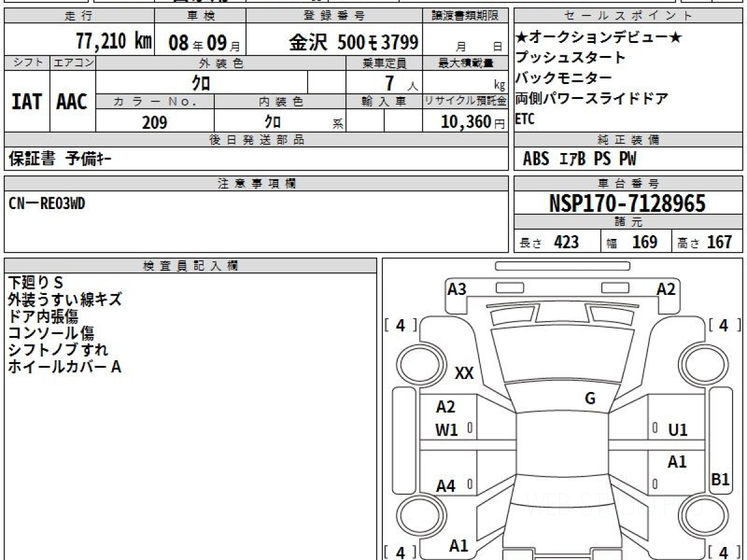Click the カラーNo. header
This screenshot has width=747, height=560.
[x=156, y=101]
